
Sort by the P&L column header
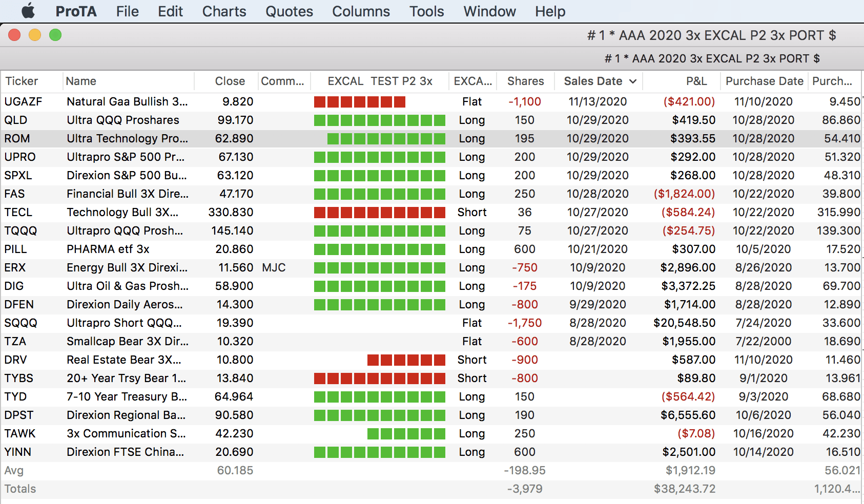click(x=696, y=81)
